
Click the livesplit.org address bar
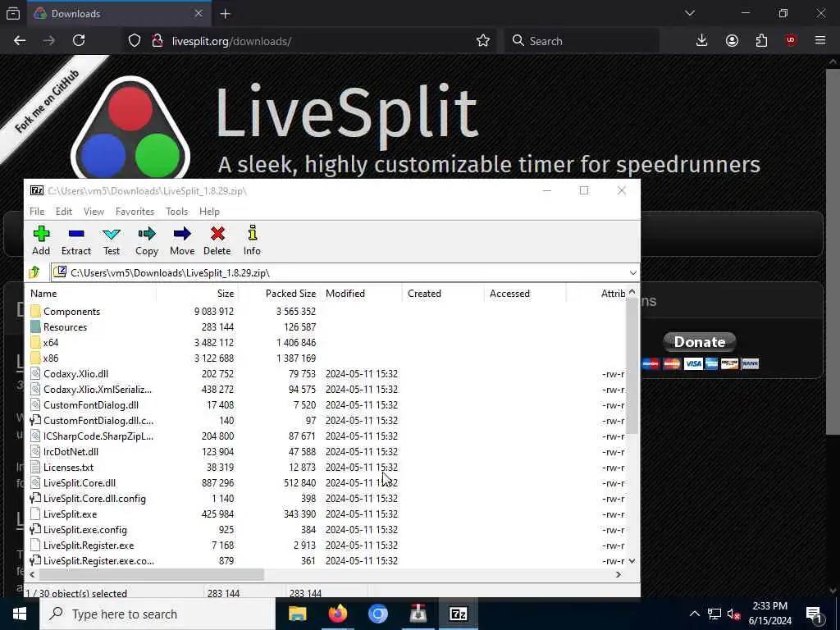[x=311, y=41]
